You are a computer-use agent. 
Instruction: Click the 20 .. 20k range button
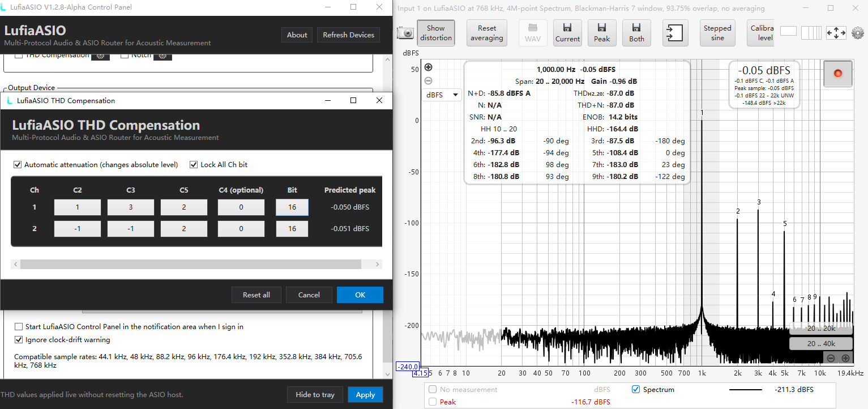(820, 329)
